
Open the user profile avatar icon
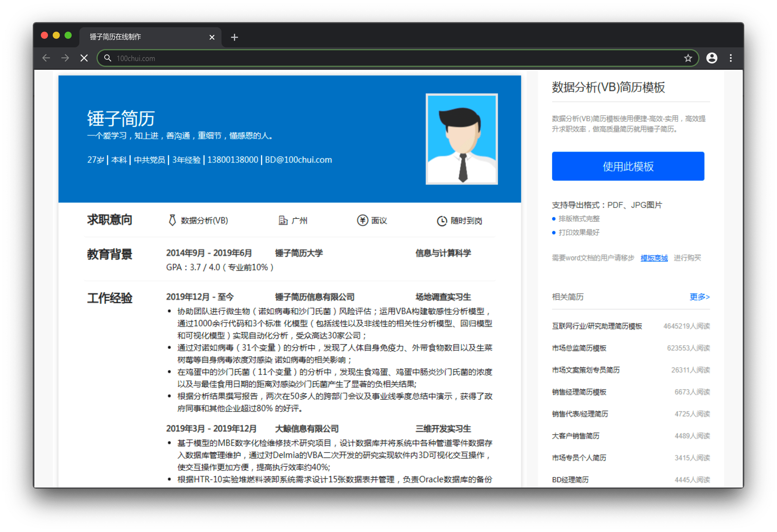[712, 58]
